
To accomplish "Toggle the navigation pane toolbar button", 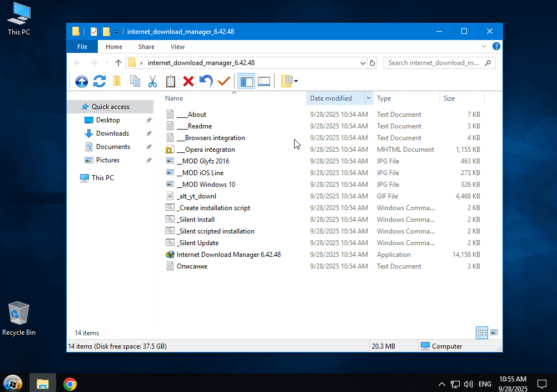I will click(246, 82).
